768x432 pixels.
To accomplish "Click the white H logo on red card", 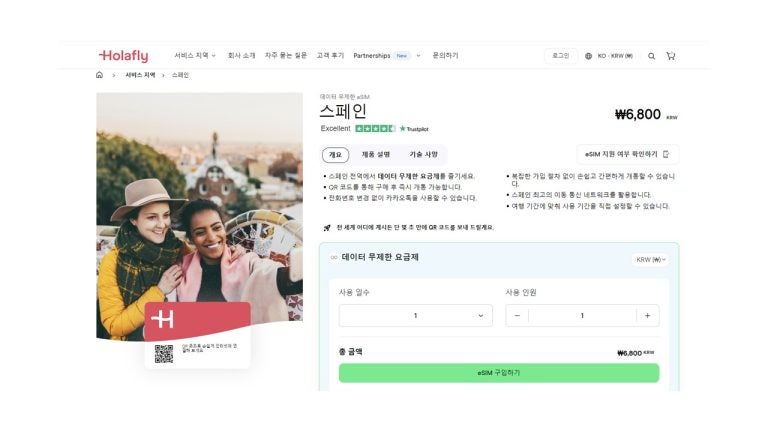I will click(x=162, y=319).
